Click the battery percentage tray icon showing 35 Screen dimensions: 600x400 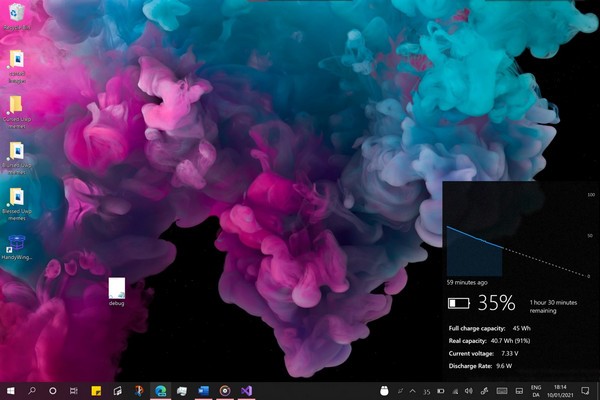coord(427,390)
